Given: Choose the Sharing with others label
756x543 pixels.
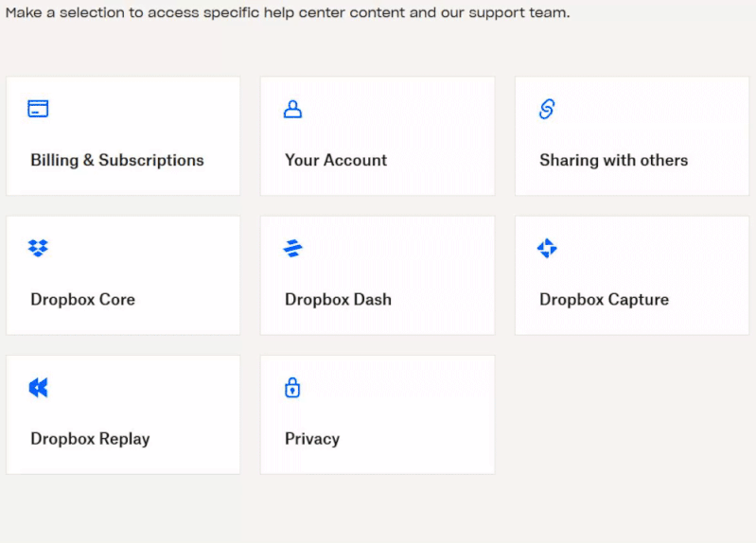Looking at the screenshot, I should point(613,161).
